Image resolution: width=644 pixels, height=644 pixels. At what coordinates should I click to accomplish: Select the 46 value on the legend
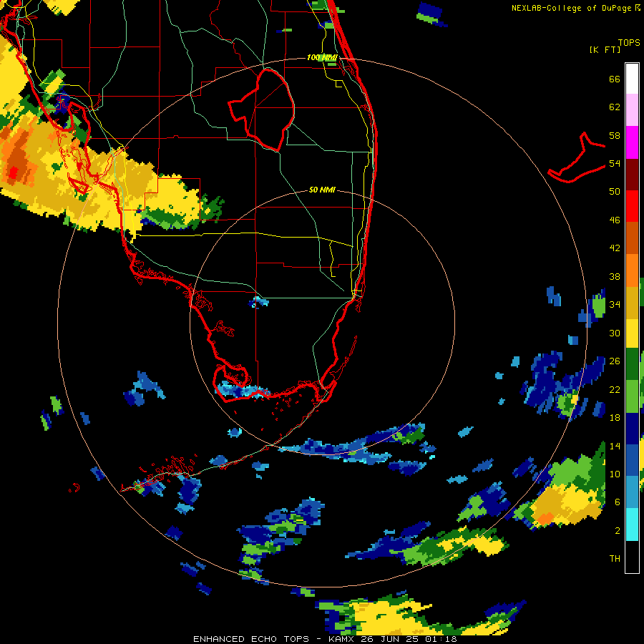tap(615, 220)
